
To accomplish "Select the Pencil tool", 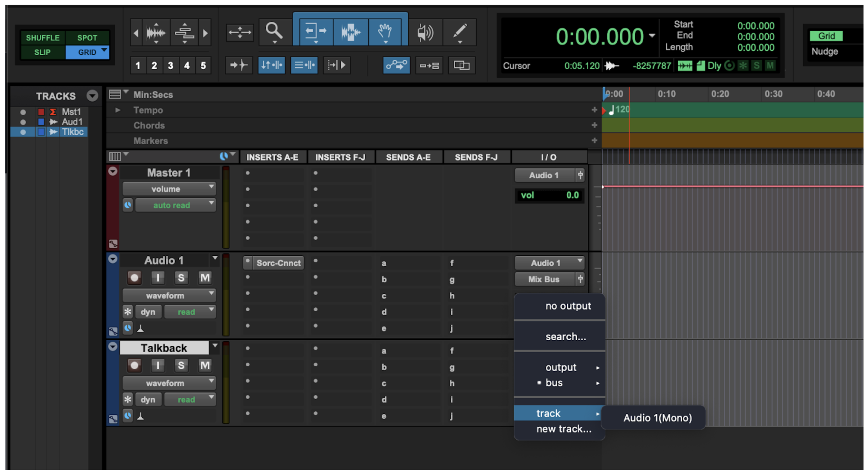I will (x=460, y=32).
